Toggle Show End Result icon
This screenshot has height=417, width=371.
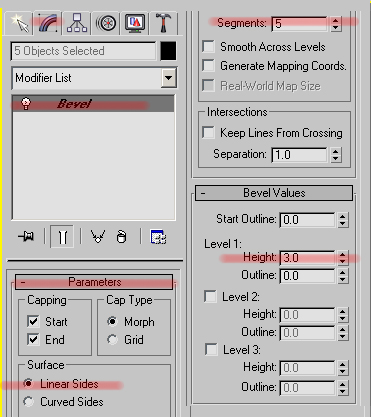click(x=62, y=237)
